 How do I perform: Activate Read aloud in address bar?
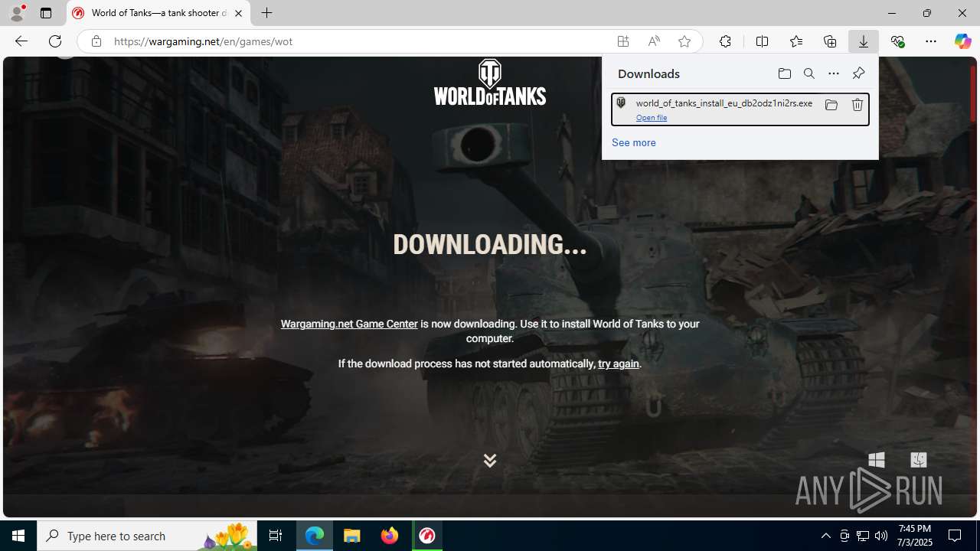(x=654, y=41)
